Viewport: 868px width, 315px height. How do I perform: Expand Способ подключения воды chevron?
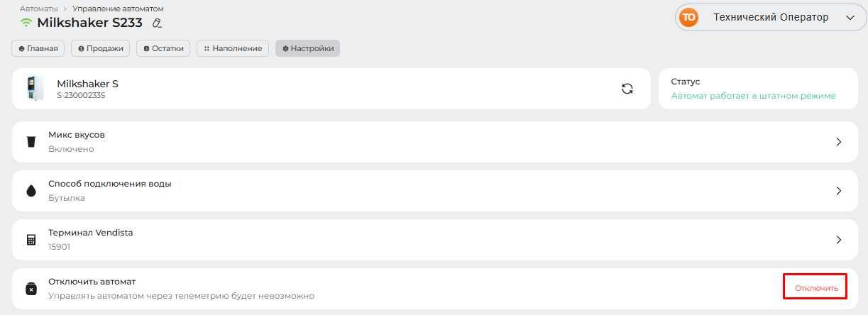coord(838,191)
